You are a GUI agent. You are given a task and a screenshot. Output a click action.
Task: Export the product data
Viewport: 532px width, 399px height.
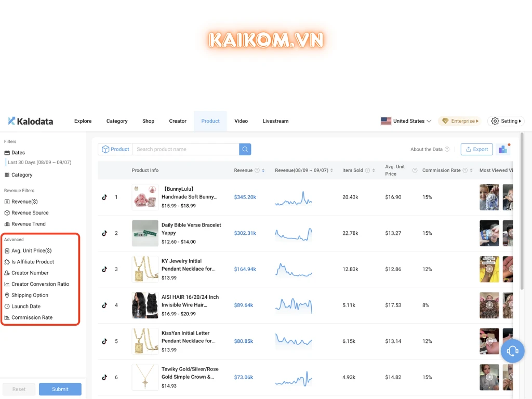pyautogui.click(x=476, y=149)
